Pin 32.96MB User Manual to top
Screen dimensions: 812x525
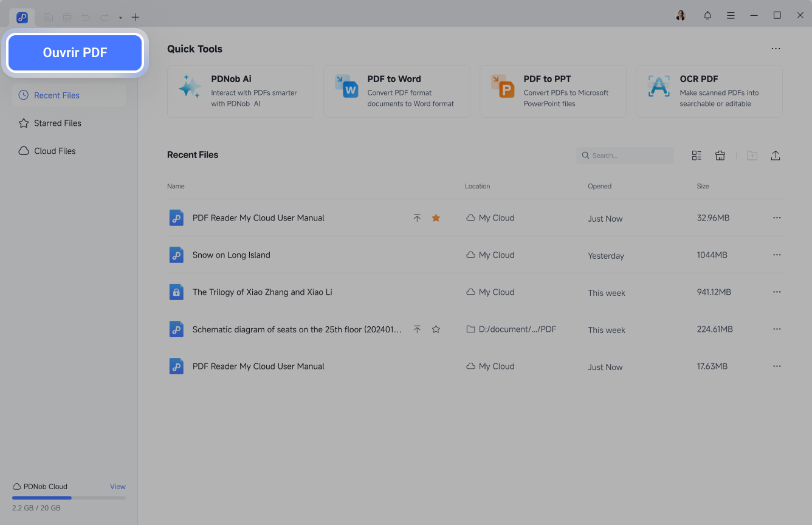[417, 218]
